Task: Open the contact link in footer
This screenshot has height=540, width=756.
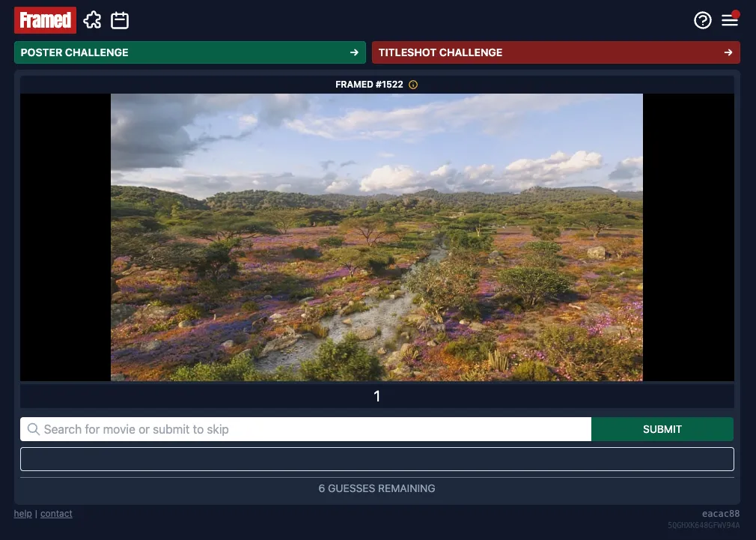Action: coord(56,514)
